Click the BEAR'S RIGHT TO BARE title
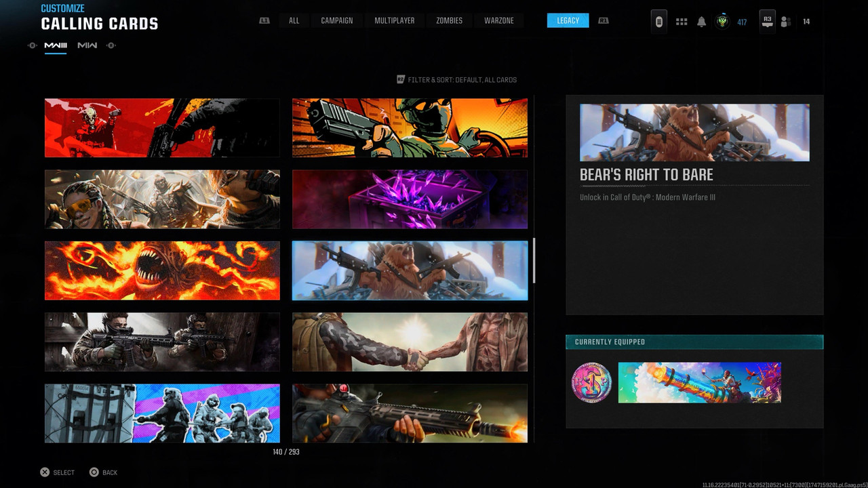868x488 pixels. click(x=646, y=175)
